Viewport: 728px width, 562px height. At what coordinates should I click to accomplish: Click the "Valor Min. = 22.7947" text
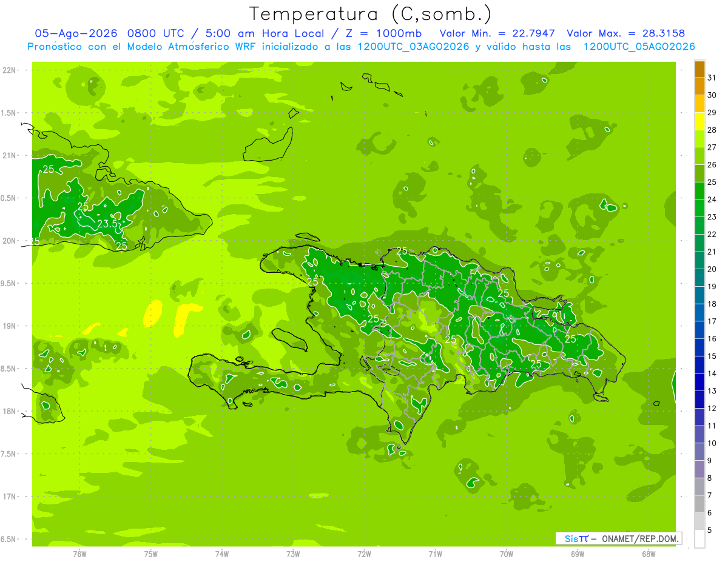point(497,33)
